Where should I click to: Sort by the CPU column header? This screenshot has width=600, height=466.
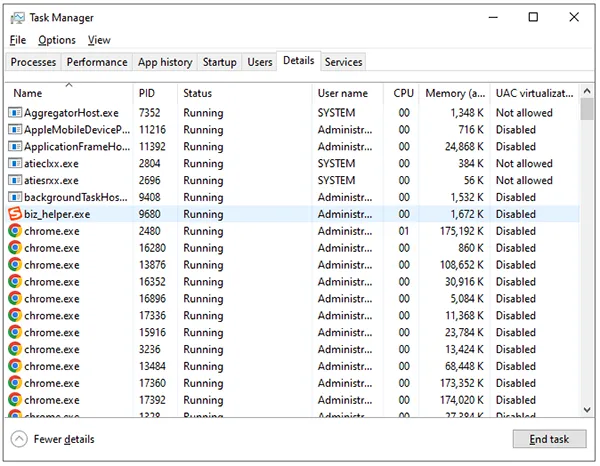click(x=401, y=93)
